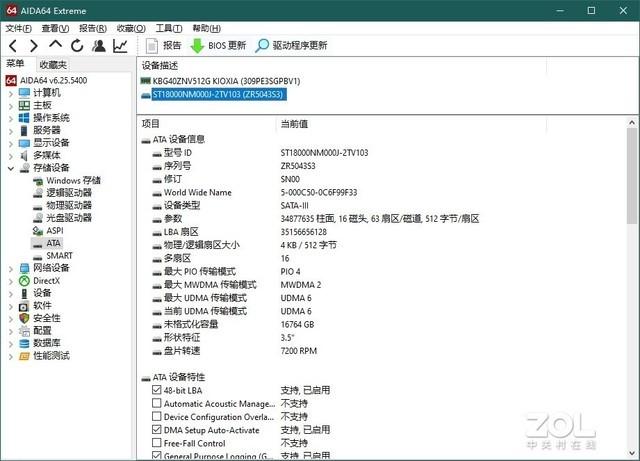This screenshot has width=640, height=461.
Task: Click the 设备 devices icon
Action: click(x=24, y=293)
